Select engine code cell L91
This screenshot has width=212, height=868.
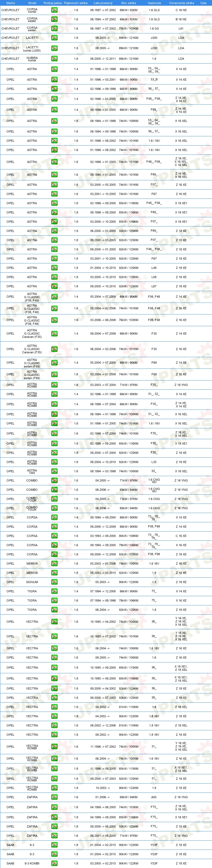coord(181,29)
